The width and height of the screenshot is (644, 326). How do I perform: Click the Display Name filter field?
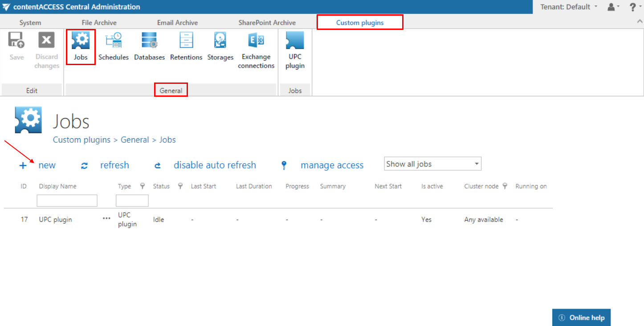[67, 201]
